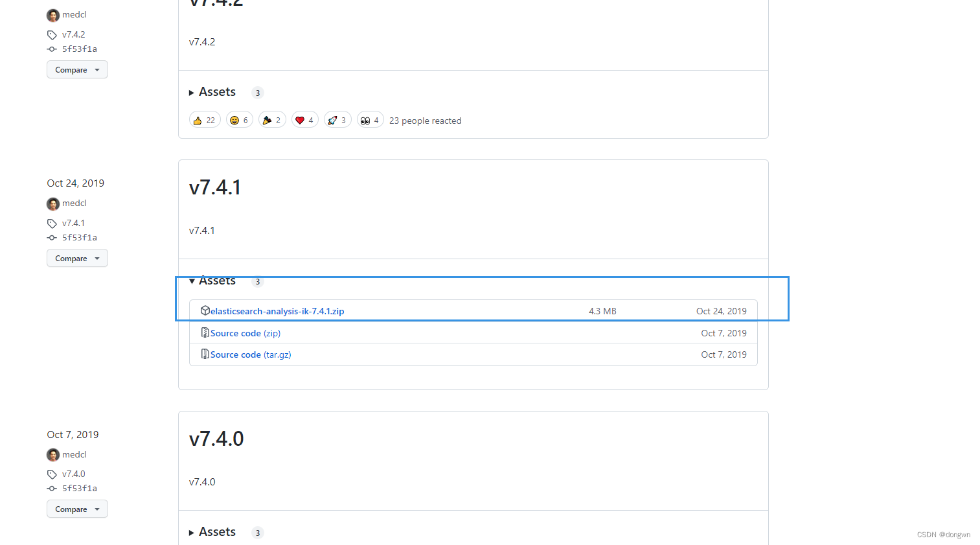Add an eyes reaction to v7.4.2

point(370,119)
